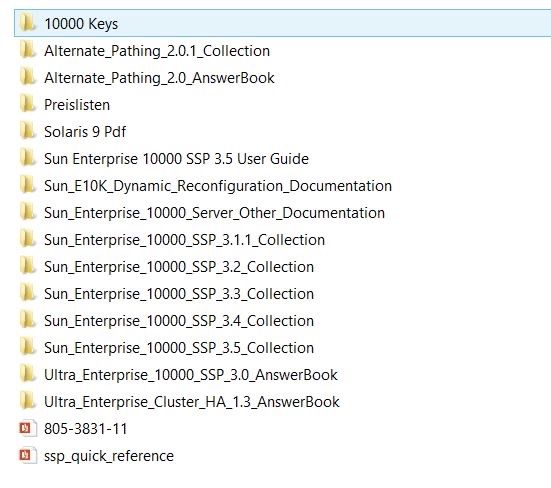Select 'Sun_Enterprise_10000_SSP_3.3_Collection' name

pos(179,294)
